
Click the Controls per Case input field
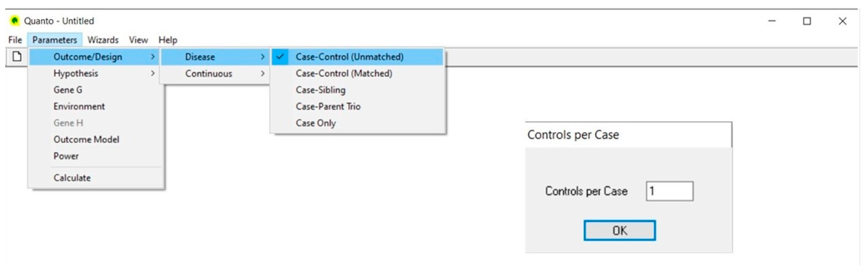point(669,191)
